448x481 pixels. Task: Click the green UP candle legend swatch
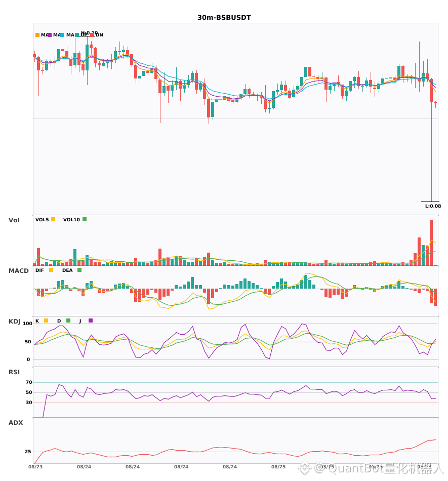[77, 35]
